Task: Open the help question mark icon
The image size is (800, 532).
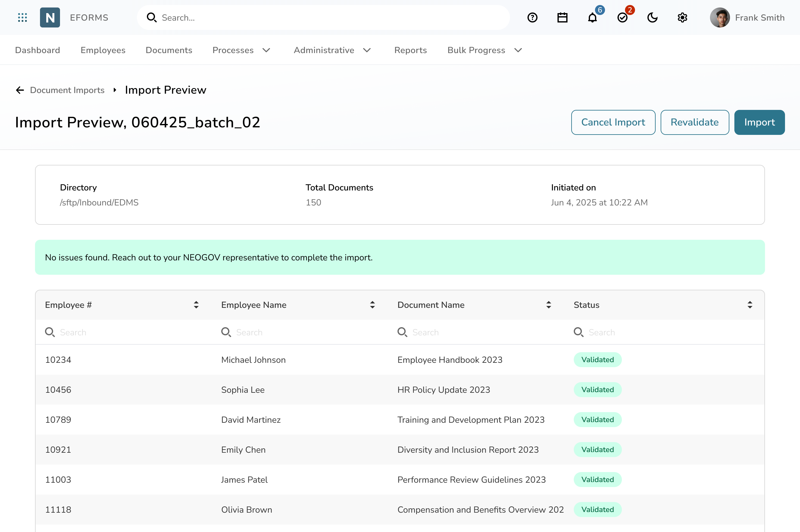Action: [532, 18]
